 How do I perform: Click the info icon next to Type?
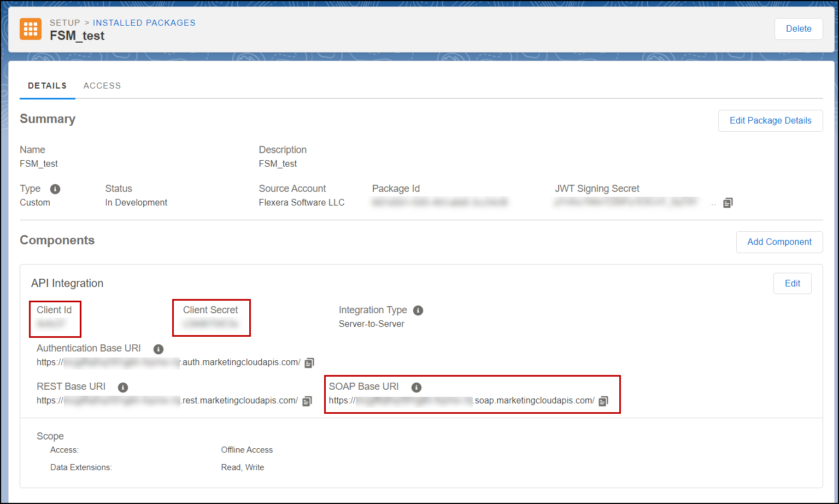point(55,189)
